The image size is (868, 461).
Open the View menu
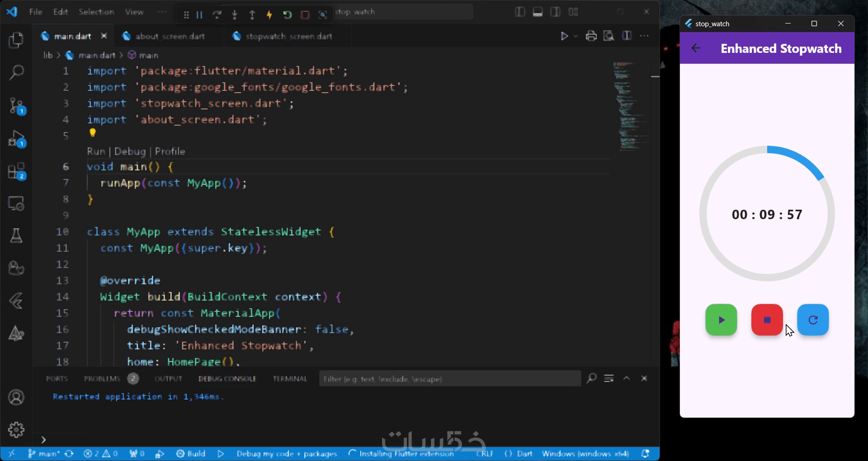[134, 12]
